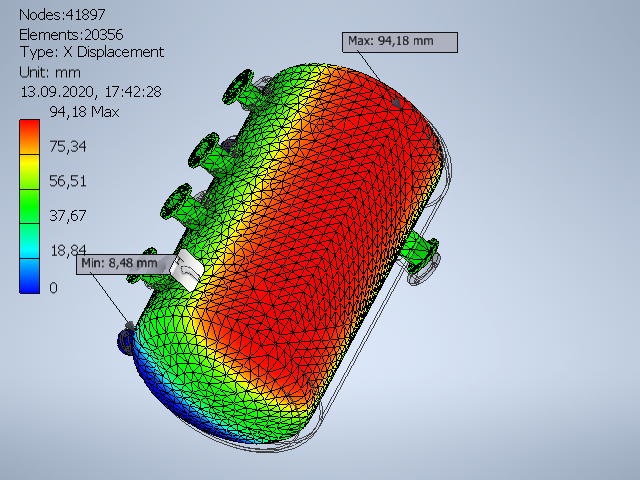This screenshot has width=640, height=480.
Task: Click the '0' legend value
Action: pyautogui.click(x=53, y=288)
